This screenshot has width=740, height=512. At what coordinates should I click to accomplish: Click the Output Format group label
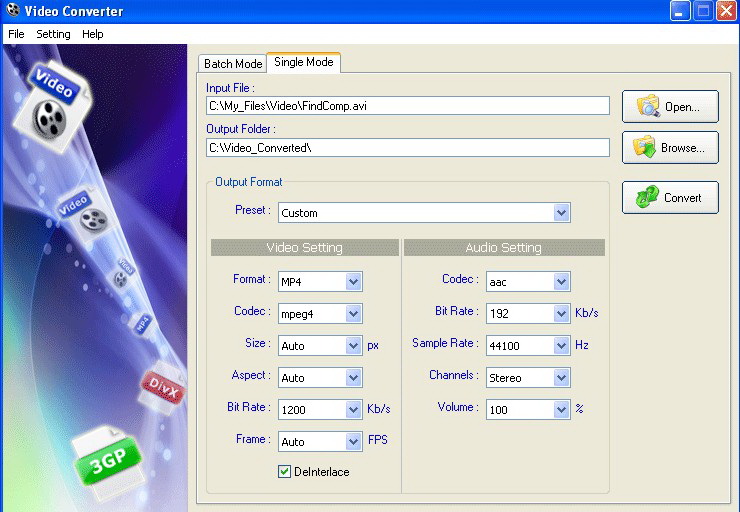point(248,182)
